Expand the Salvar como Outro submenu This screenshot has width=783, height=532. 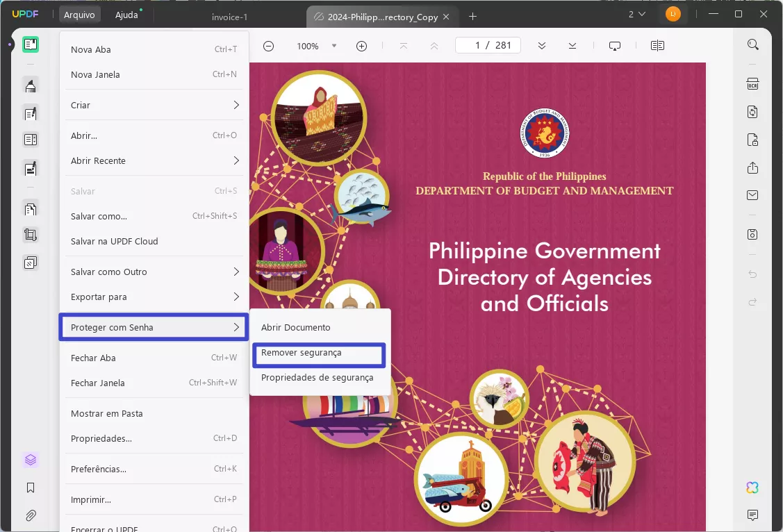(154, 272)
